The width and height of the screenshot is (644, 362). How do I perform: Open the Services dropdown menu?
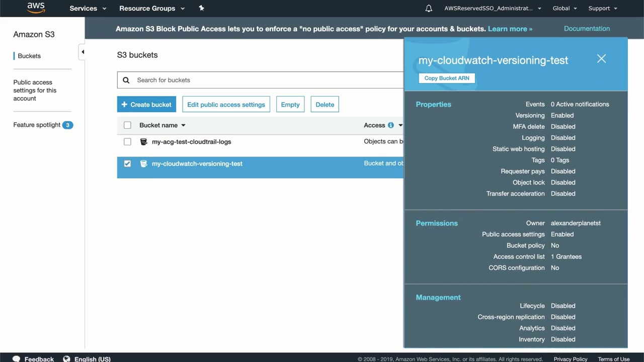click(x=88, y=8)
